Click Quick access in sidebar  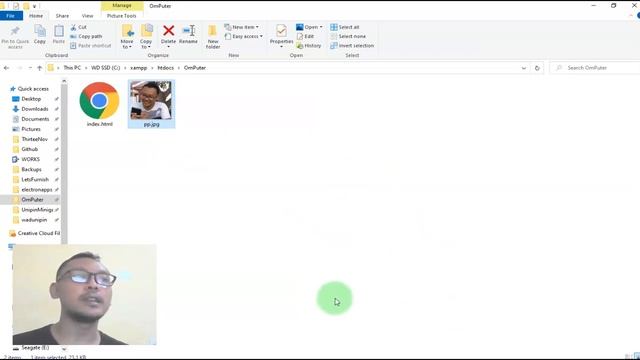(33, 89)
